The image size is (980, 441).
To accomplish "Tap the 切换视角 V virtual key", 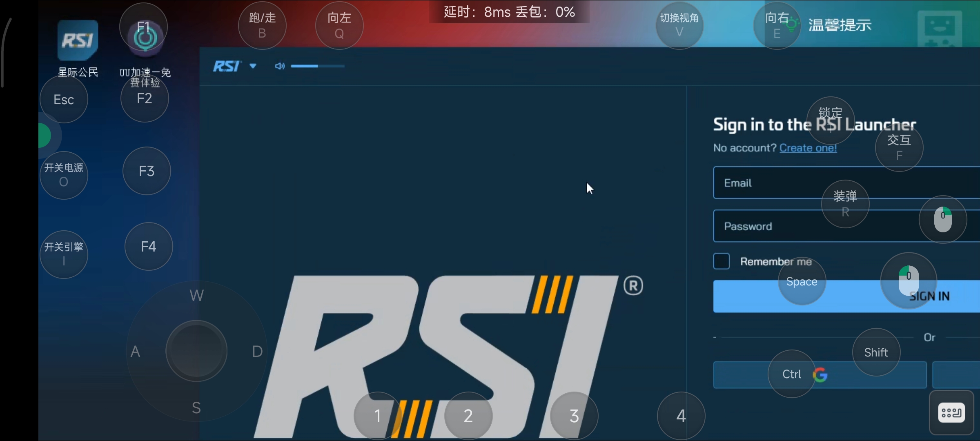I will tap(679, 25).
